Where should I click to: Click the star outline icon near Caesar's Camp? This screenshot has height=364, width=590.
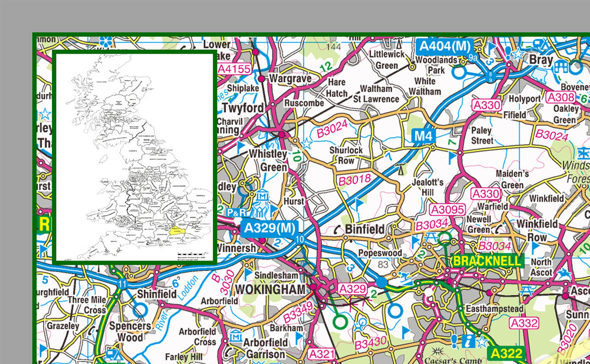[482, 342]
